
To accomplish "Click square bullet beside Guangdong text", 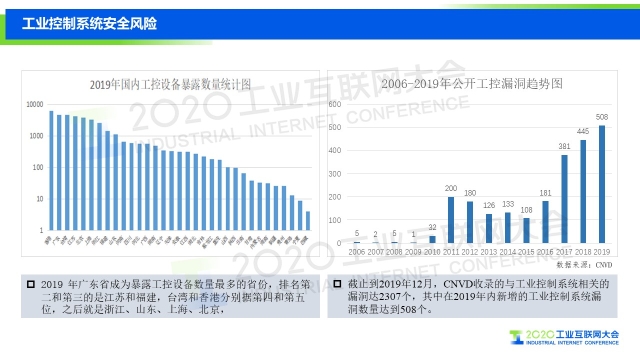I will [x=31, y=284].
